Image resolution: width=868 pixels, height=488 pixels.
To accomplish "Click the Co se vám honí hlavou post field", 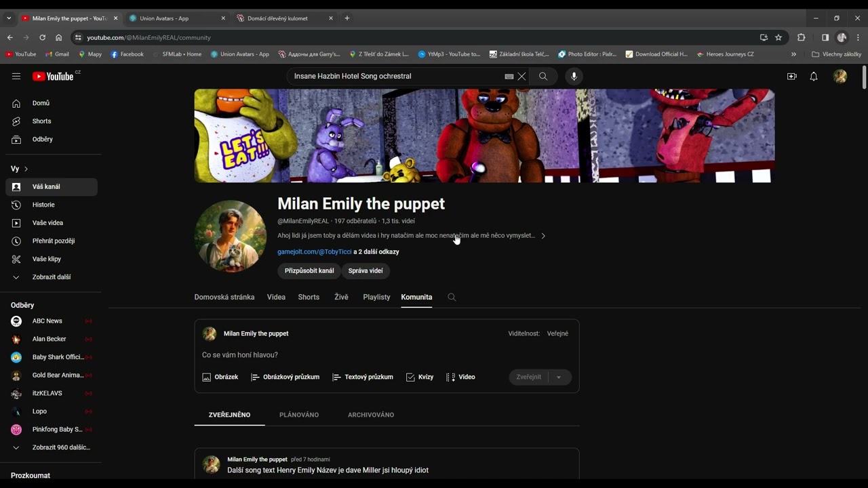I will (387, 355).
